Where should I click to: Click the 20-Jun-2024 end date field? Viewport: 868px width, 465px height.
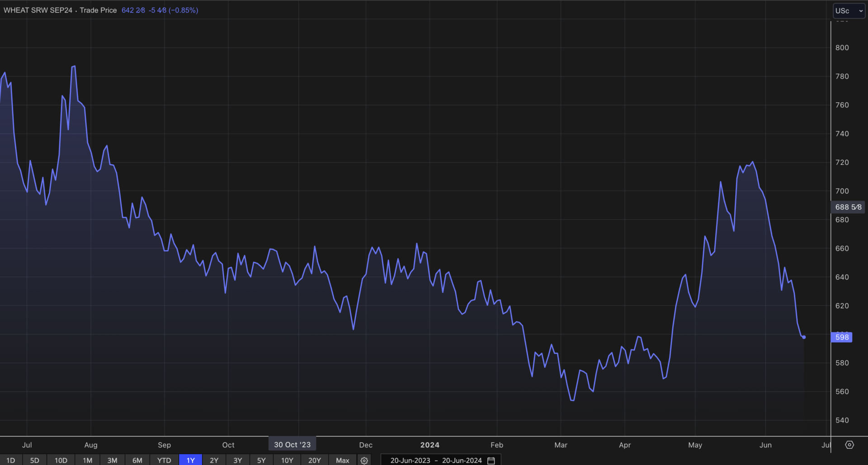462,460
